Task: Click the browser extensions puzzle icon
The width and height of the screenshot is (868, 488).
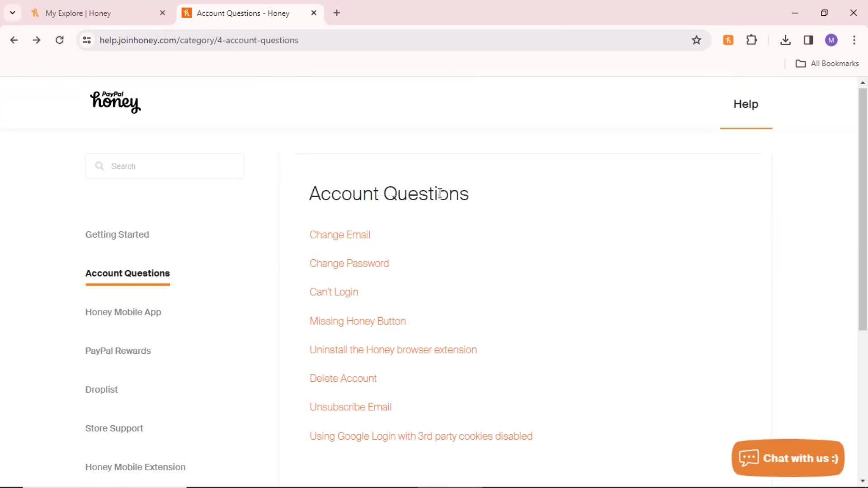Action: (752, 40)
